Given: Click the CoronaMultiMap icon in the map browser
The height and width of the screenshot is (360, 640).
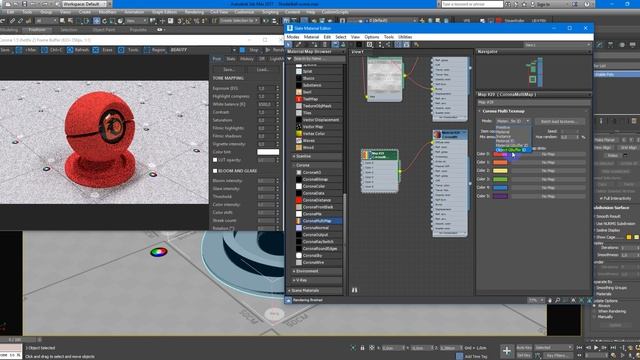Looking at the screenshot, I should click(x=299, y=221).
